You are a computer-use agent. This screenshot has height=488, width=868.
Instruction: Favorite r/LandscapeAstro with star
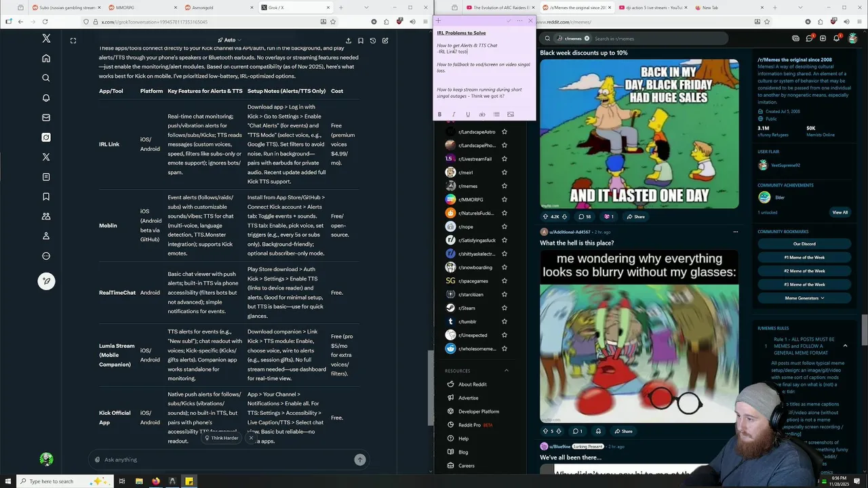(504, 131)
